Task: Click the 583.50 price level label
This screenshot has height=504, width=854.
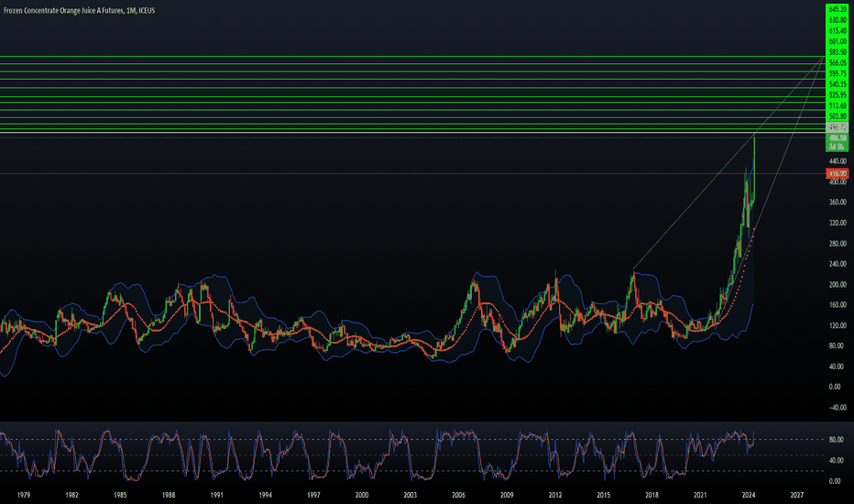Action: [838, 52]
